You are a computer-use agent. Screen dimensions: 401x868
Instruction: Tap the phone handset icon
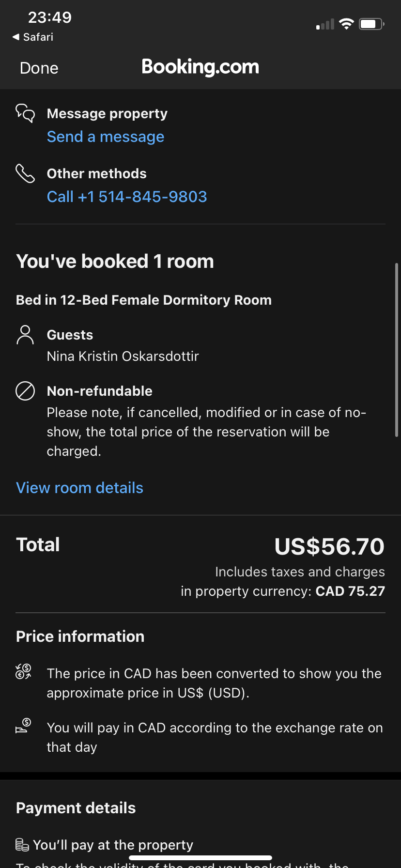click(x=25, y=173)
